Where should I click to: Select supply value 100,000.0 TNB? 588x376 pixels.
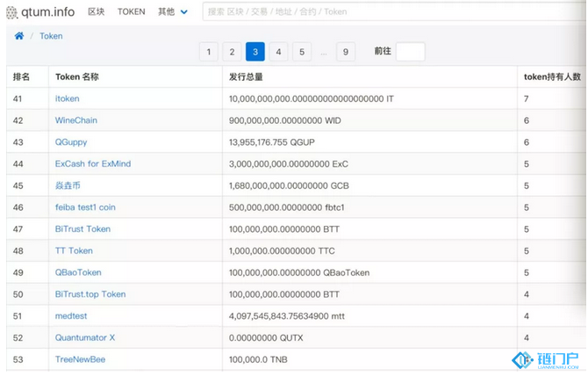(258, 360)
